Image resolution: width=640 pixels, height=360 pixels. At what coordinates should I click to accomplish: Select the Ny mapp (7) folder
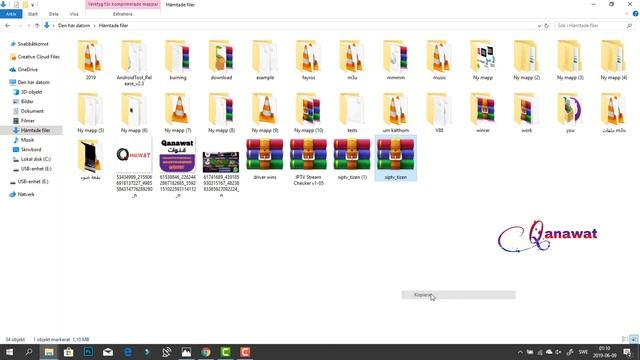click(x=178, y=113)
